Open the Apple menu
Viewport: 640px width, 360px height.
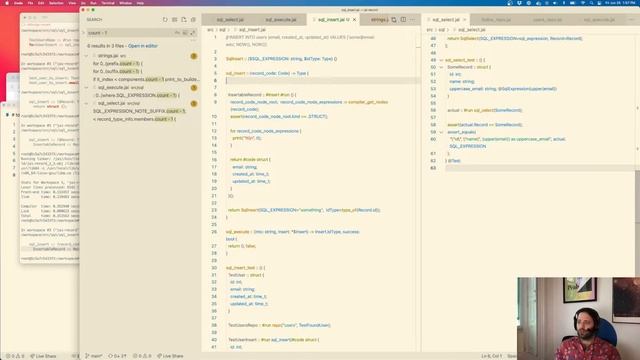pos(7,3)
